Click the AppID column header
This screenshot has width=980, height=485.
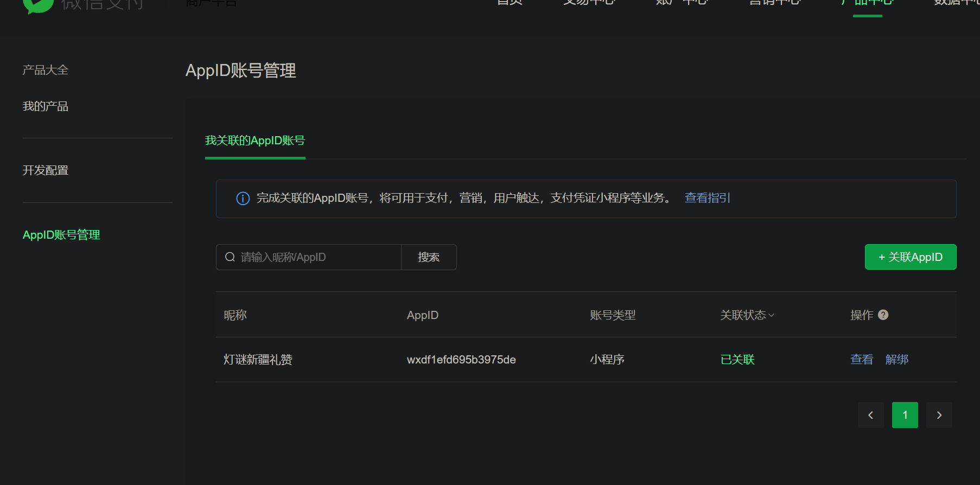(423, 315)
